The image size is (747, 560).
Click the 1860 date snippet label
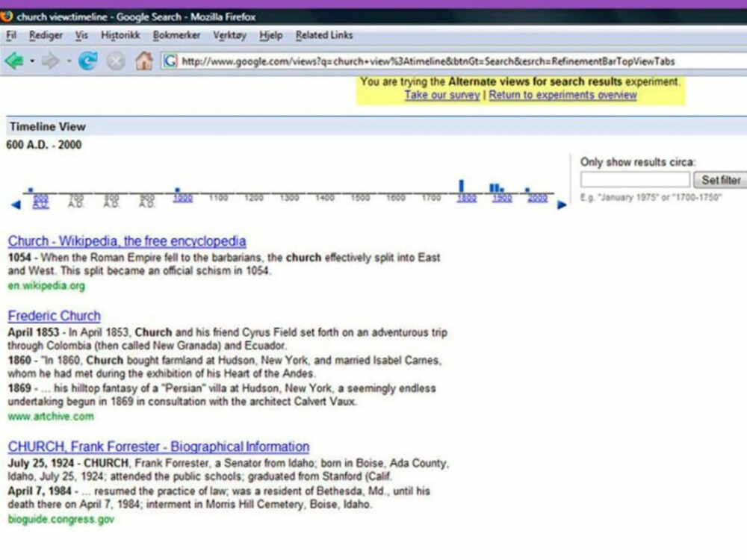pyautogui.click(x=19, y=361)
